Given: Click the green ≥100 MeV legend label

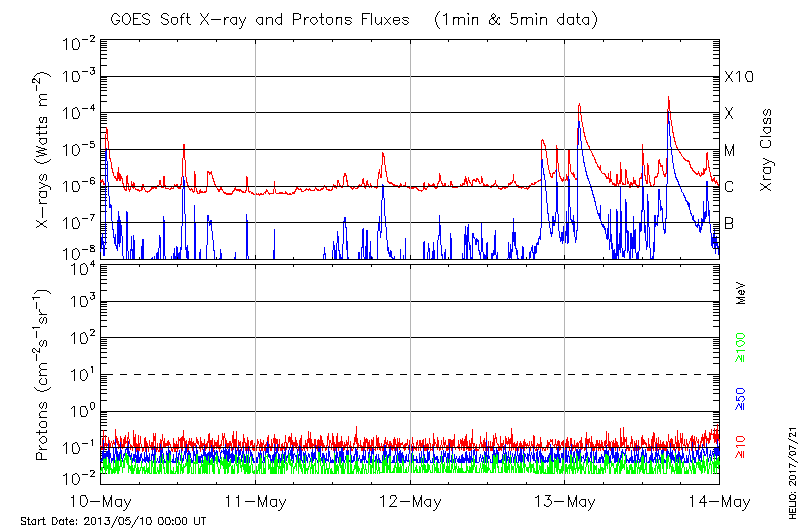Looking at the screenshot, I should point(741,346).
